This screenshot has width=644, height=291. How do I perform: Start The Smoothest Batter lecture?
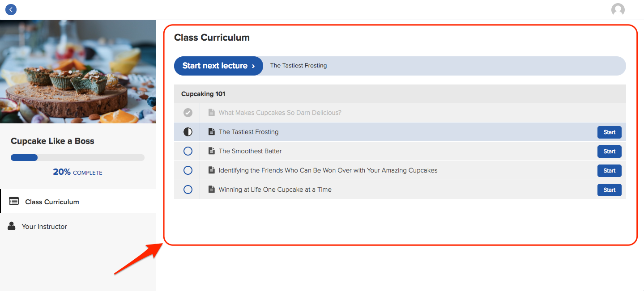pyautogui.click(x=609, y=151)
